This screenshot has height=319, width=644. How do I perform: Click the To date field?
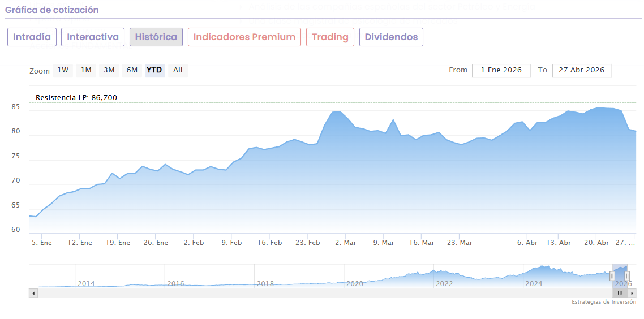coord(581,70)
